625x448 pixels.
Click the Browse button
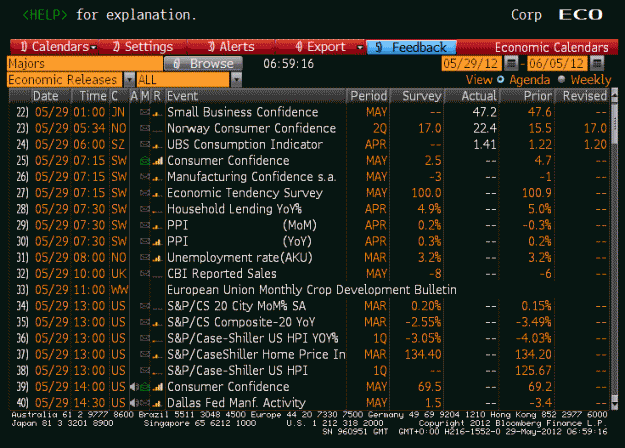[203, 64]
